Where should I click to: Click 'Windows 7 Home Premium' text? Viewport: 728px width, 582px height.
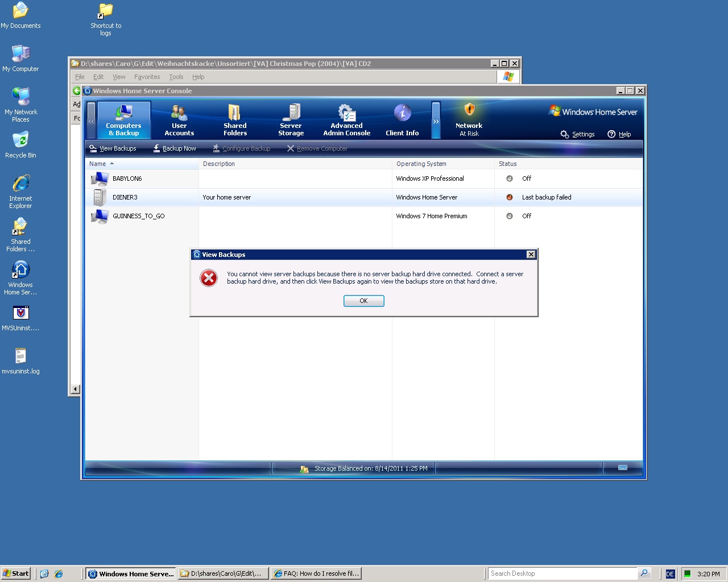click(x=432, y=216)
